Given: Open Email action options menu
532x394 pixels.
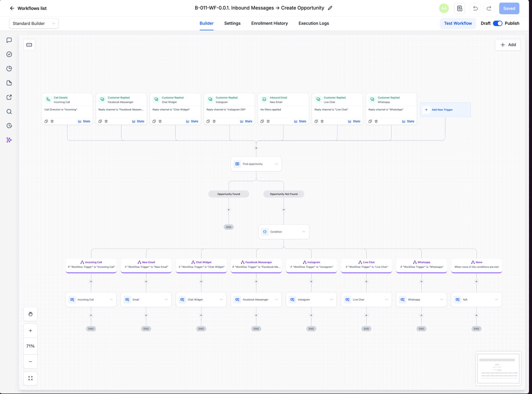Looking at the screenshot, I should pyautogui.click(x=166, y=300).
